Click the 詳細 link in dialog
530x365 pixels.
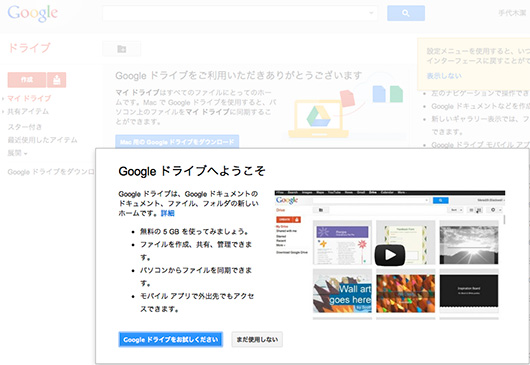(x=167, y=213)
